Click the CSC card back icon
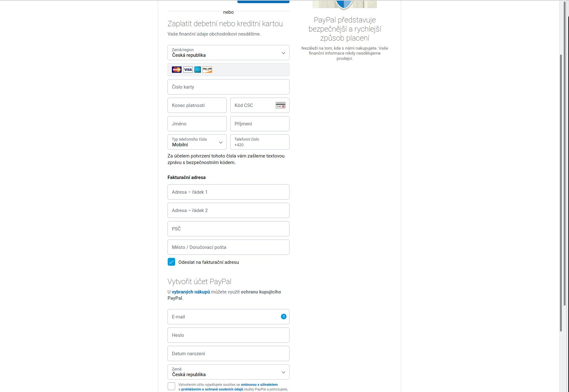This screenshot has width=569, height=392. click(280, 105)
